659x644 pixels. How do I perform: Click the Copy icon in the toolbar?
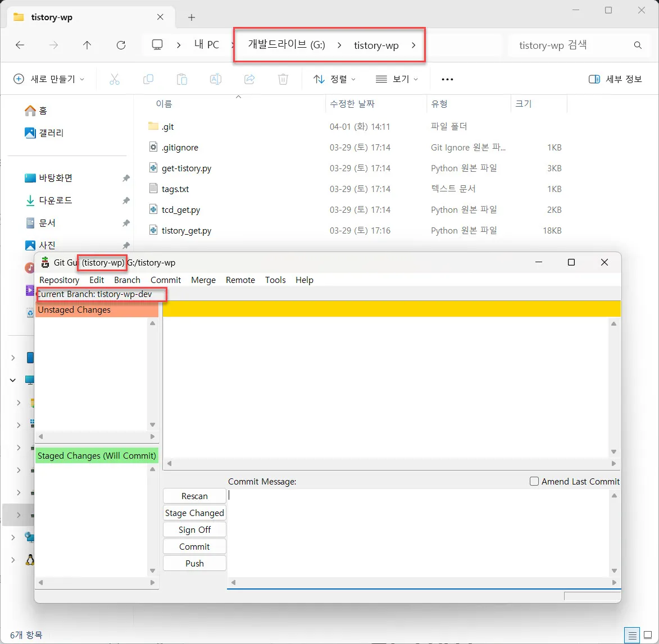(x=148, y=79)
